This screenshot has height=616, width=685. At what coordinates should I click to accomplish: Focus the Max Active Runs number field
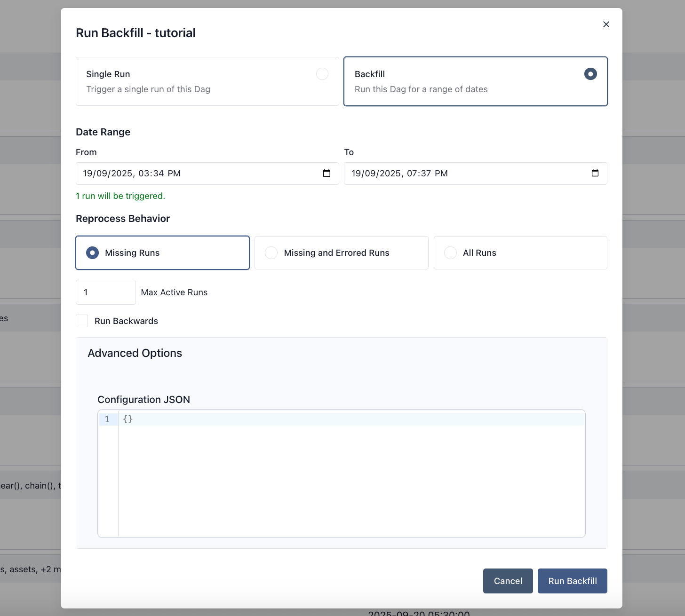[106, 292]
